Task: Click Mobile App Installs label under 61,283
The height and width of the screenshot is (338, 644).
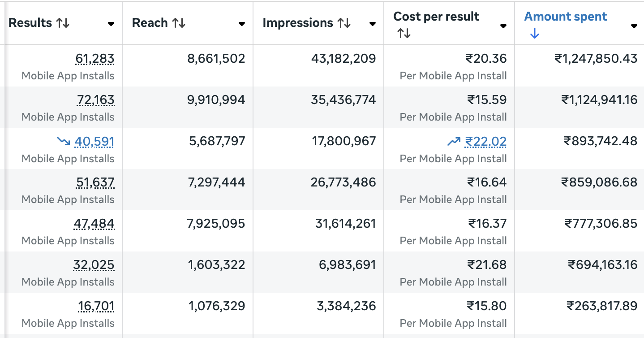Action: (x=68, y=76)
